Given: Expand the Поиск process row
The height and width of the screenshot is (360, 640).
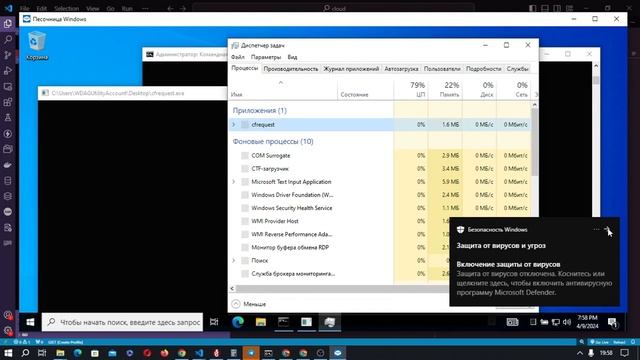Looking at the screenshot, I should click(x=234, y=260).
